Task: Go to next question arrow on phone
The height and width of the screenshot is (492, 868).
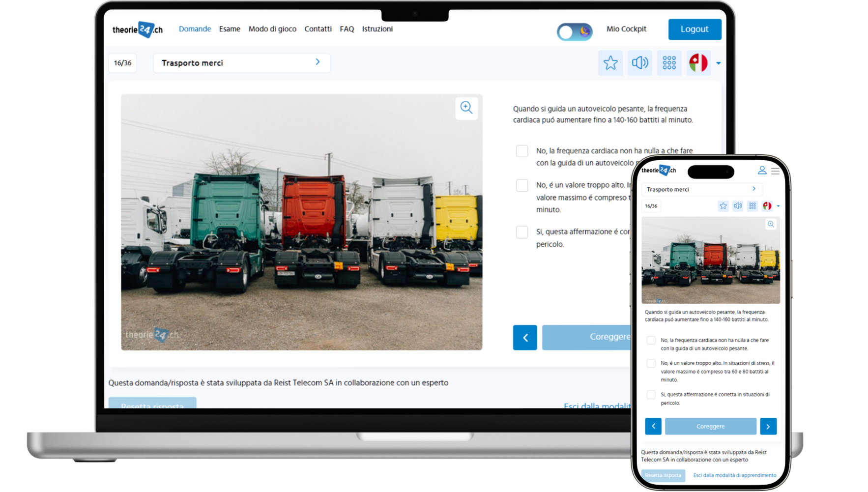Action: point(768,427)
